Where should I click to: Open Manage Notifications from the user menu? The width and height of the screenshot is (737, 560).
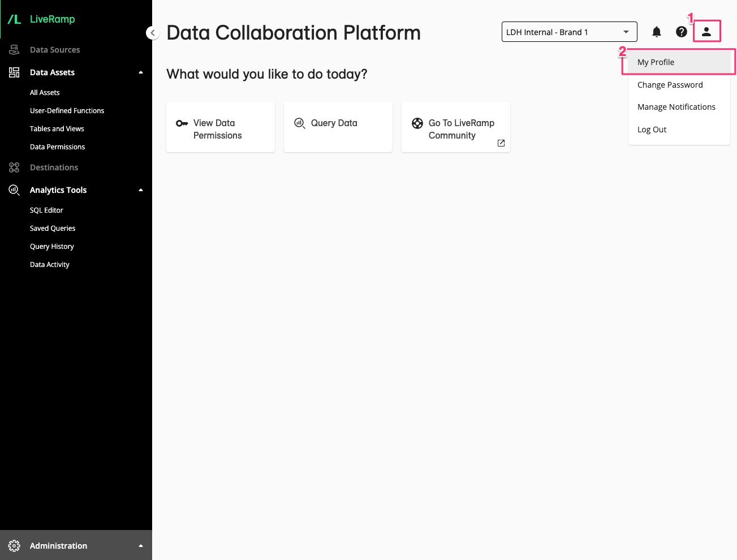pos(679,107)
